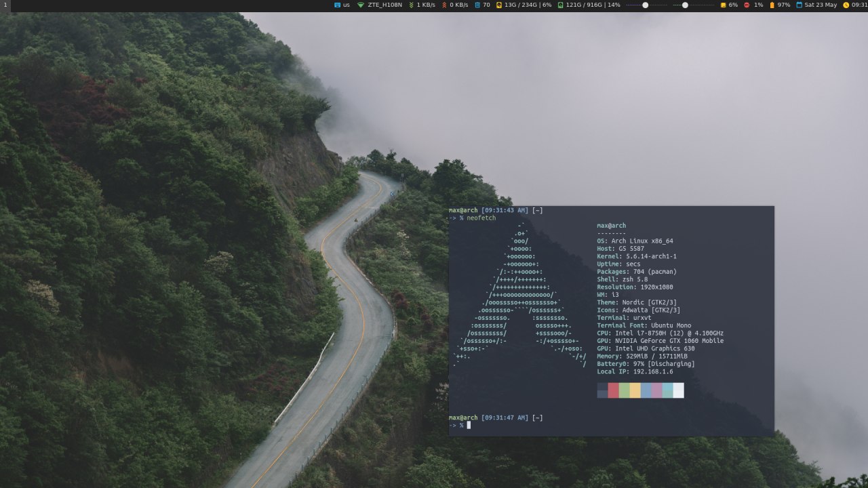Click the 'Terminal Font: Ubuntu Mono' line

coord(644,325)
